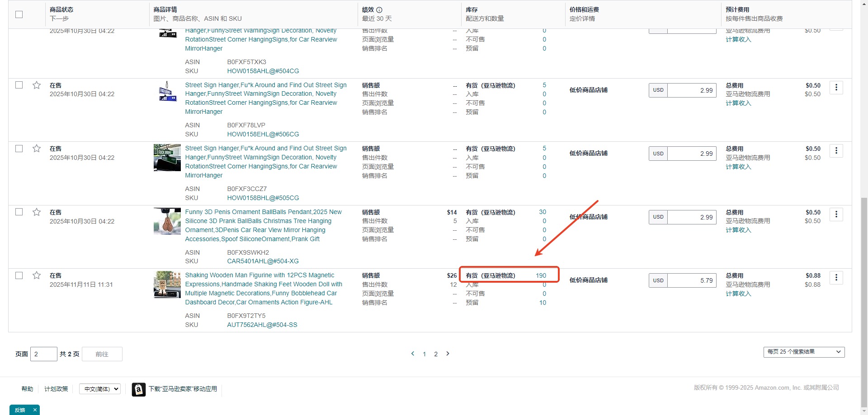
Task: Close the feedback widget with X
Action: [x=35, y=410]
